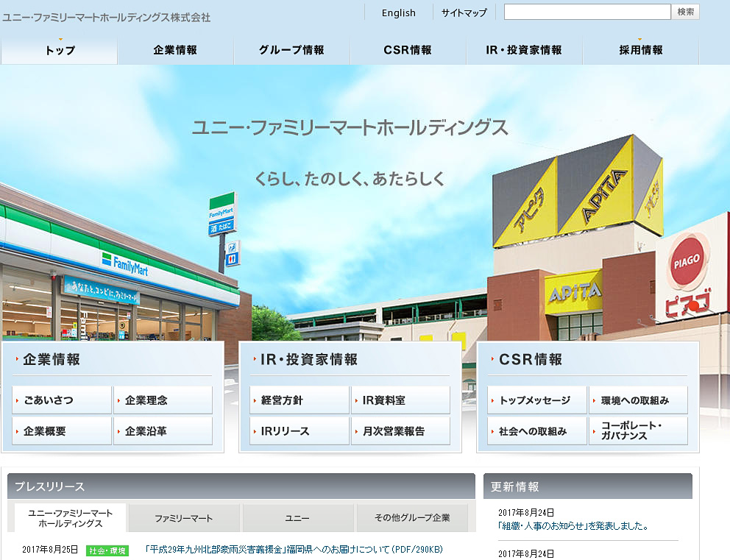Open the 平成29年九州北部豪雨災害義援金 PDF link
The image size is (730, 560).
[294, 550]
